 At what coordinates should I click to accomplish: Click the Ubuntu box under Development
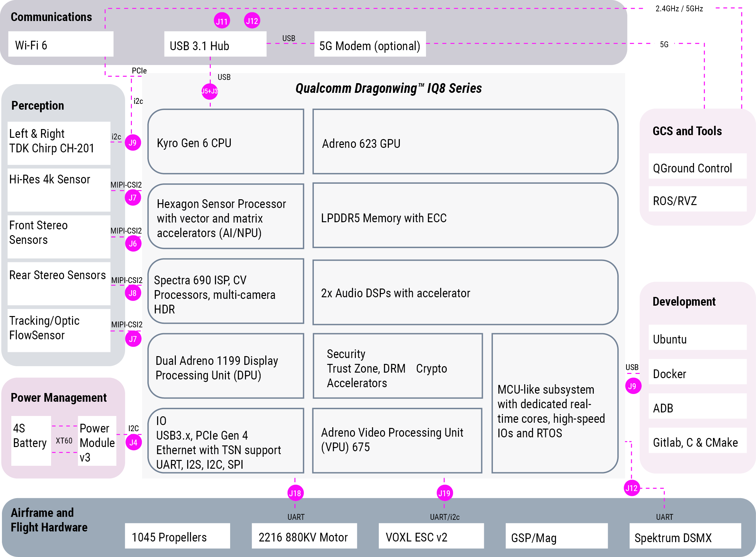697,337
